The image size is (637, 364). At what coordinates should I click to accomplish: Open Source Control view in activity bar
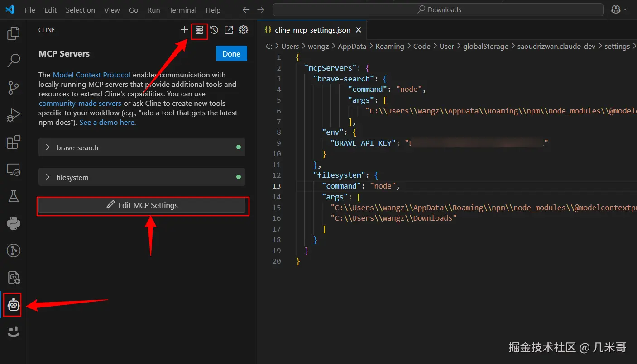click(14, 88)
